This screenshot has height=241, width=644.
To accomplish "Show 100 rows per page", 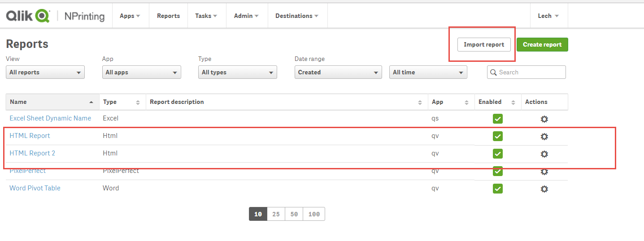I will [x=314, y=214].
